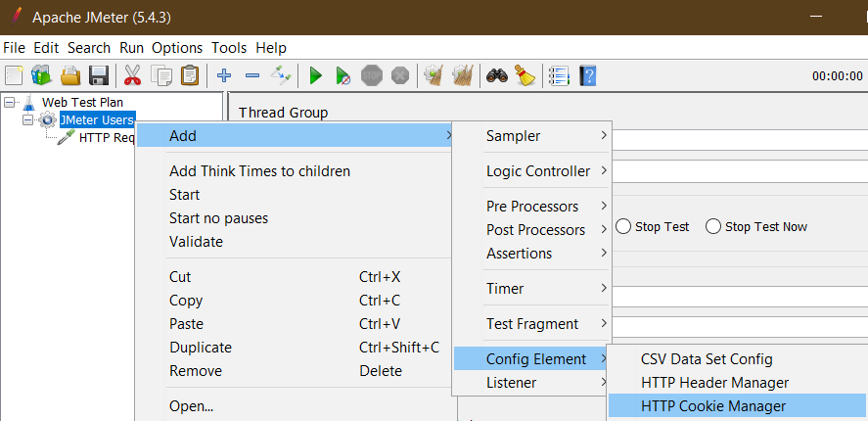
Task: Expand the Sampler submenu
Action: click(532, 136)
